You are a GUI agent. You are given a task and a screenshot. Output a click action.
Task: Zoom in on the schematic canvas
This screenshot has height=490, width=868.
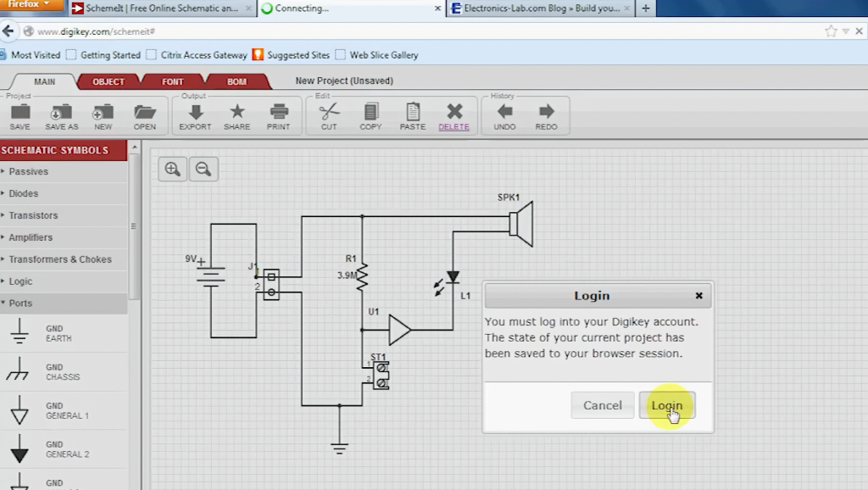tap(173, 169)
